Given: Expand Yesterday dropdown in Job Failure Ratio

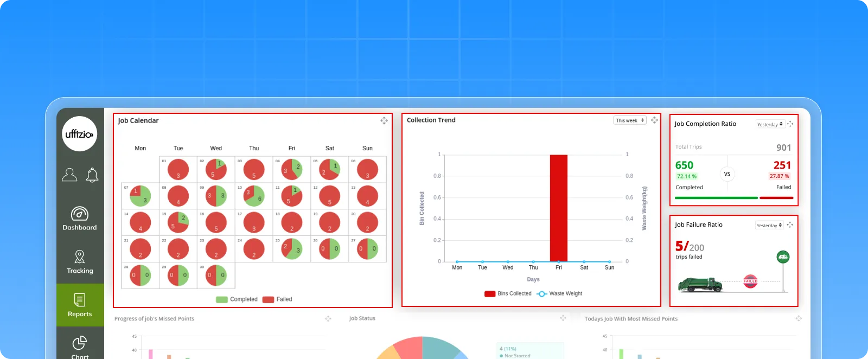Looking at the screenshot, I should (769, 226).
